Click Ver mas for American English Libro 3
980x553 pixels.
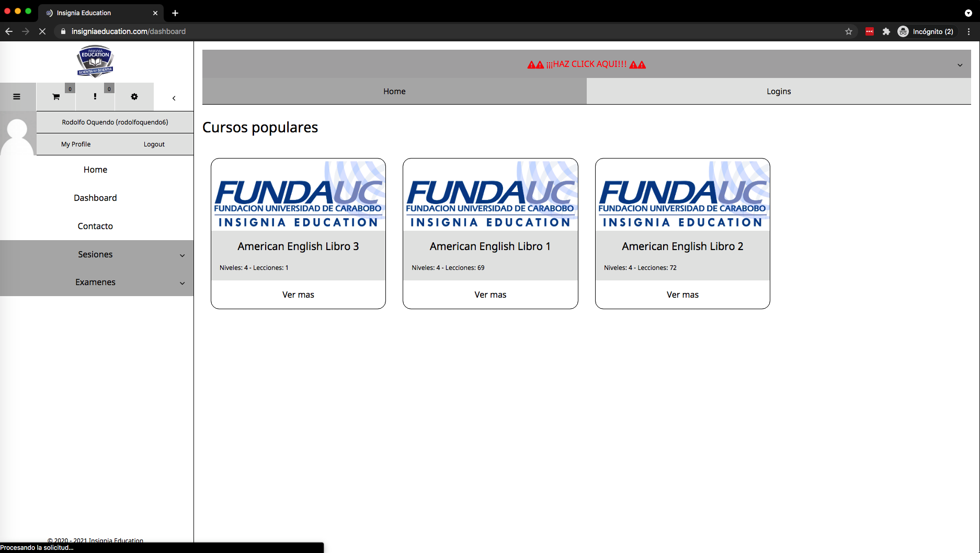(x=298, y=295)
